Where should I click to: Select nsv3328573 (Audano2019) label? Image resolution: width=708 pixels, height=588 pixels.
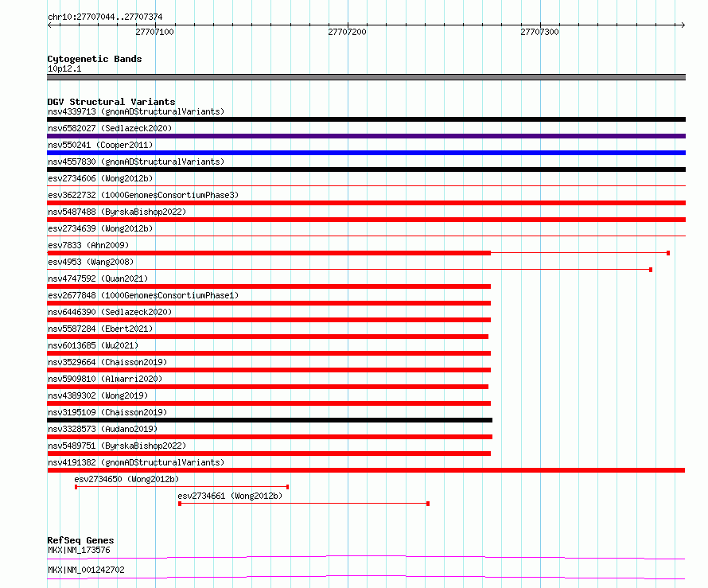tap(103, 429)
